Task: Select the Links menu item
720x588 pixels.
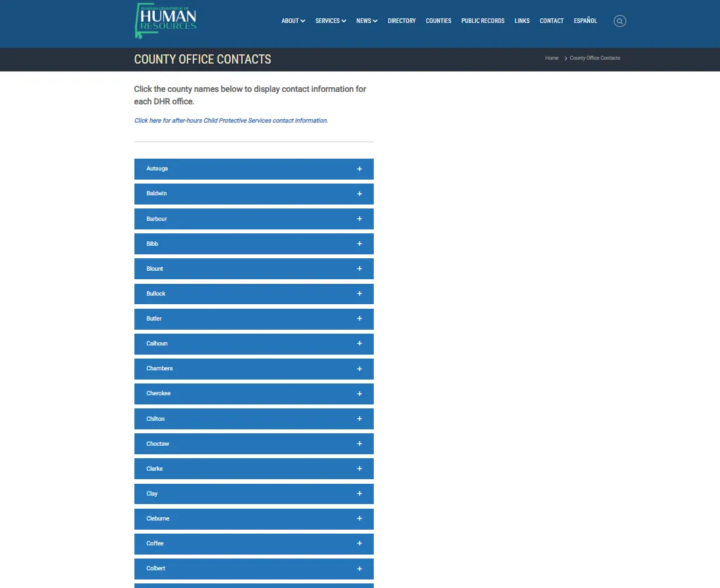Action: pyautogui.click(x=522, y=21)
